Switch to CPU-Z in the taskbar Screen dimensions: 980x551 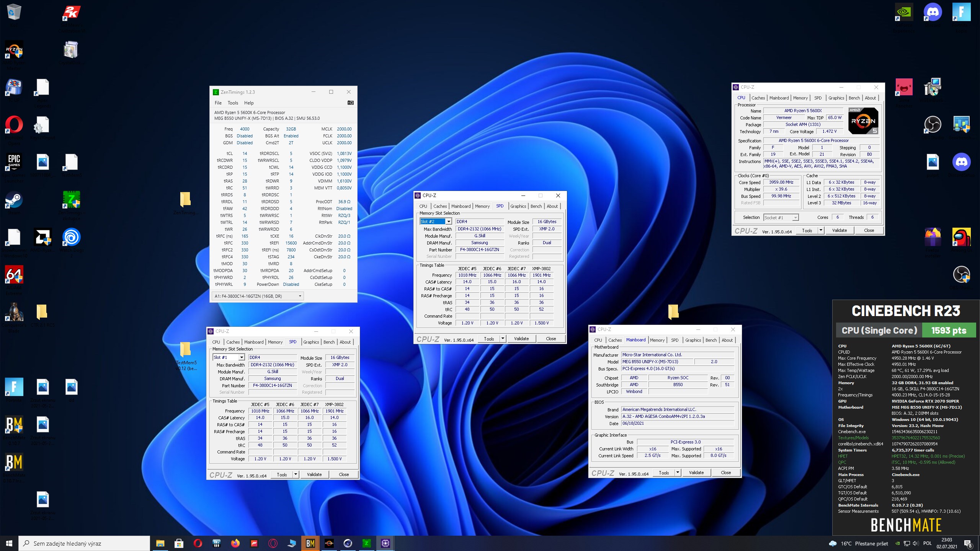pyautogui.click(x=385, y=543)
